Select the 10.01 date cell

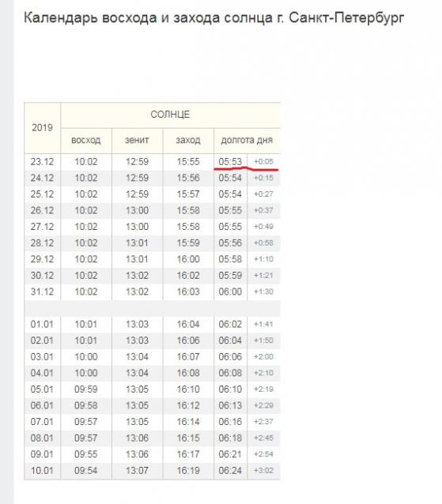coord(42,471)
